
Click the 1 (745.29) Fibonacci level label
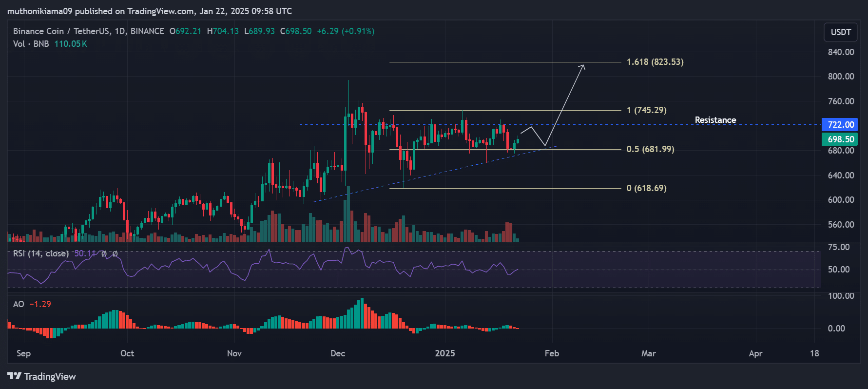tap(646, 110)
